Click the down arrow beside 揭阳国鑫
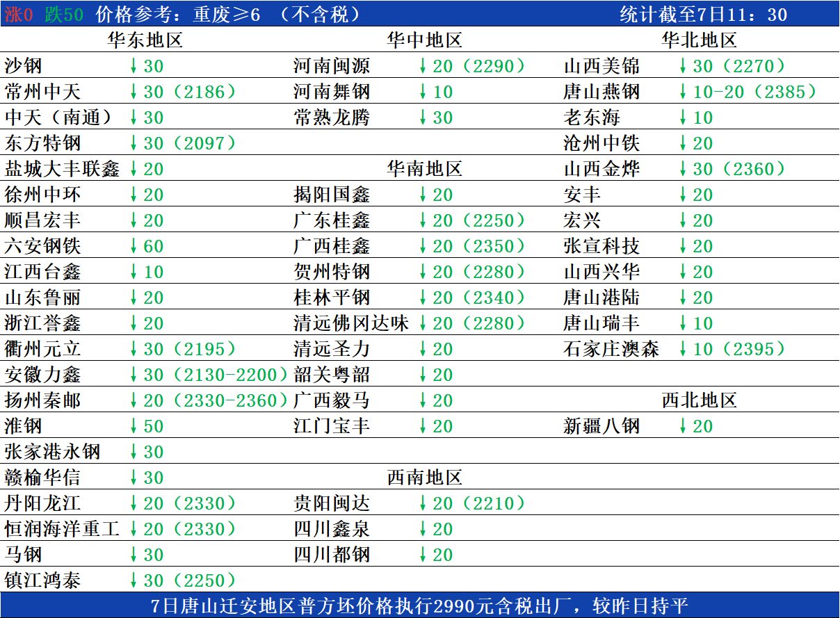 423,195
